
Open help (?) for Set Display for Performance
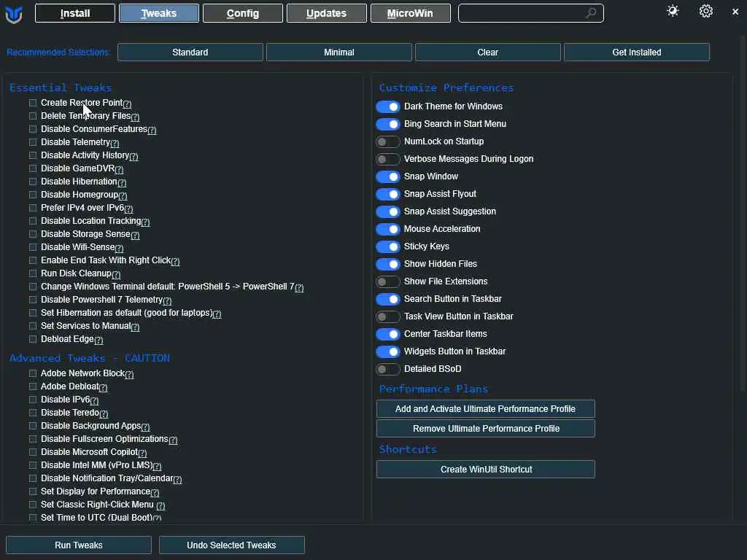[155, 492]
